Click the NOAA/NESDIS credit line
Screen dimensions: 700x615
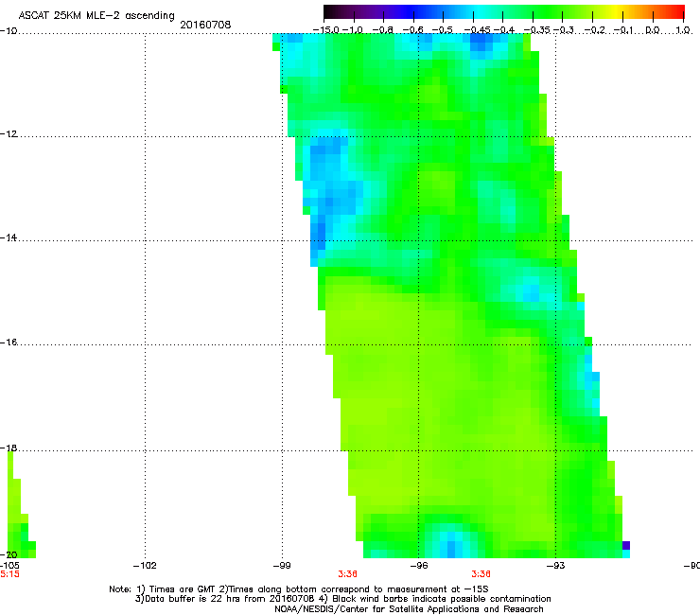pos(409,609)
